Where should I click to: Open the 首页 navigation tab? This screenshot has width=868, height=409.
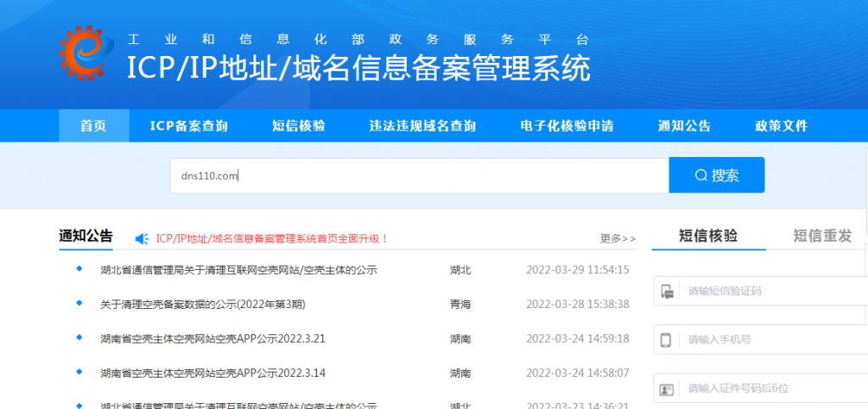pyautogui.click(x=93, y=126)
